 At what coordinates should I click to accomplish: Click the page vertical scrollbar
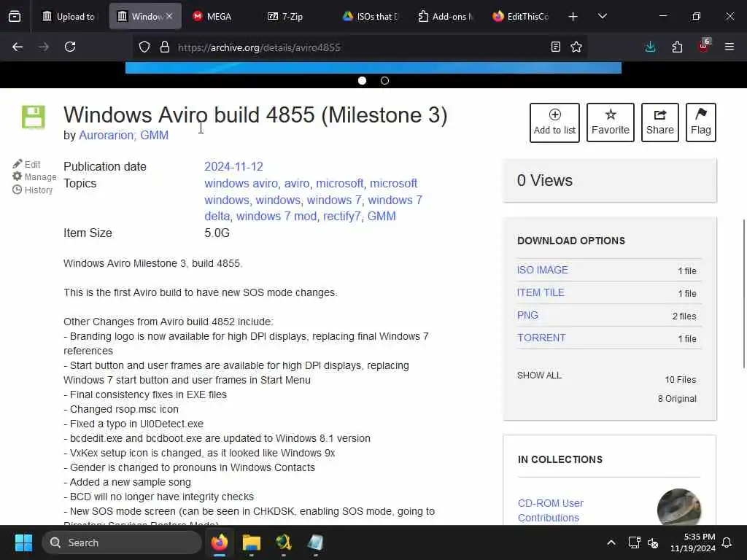[743, 293]
